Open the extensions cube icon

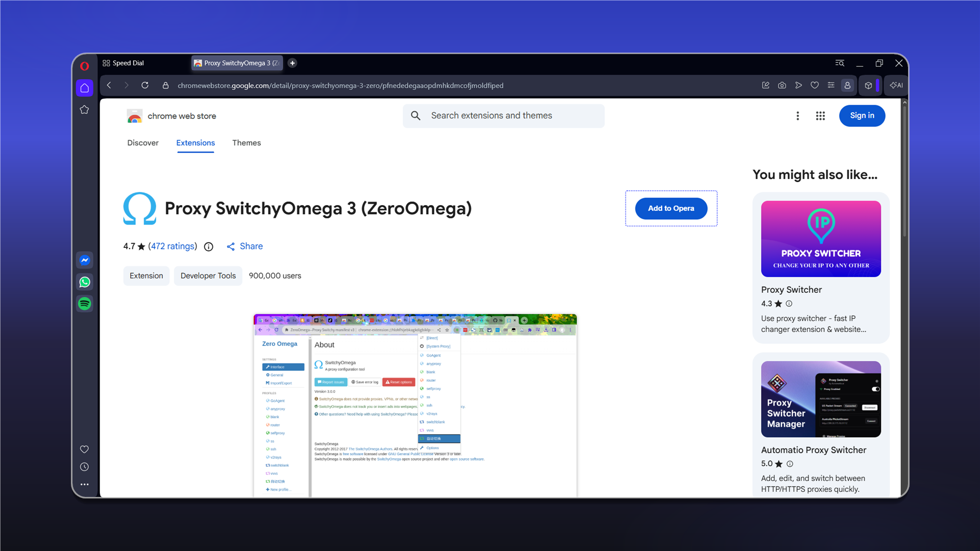click(869, 86)
